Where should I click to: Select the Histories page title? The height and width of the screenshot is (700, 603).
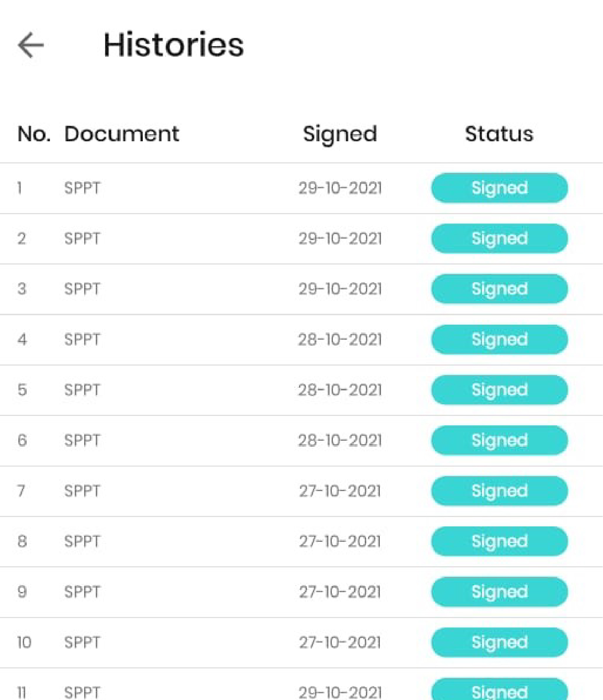coord(174,45)
